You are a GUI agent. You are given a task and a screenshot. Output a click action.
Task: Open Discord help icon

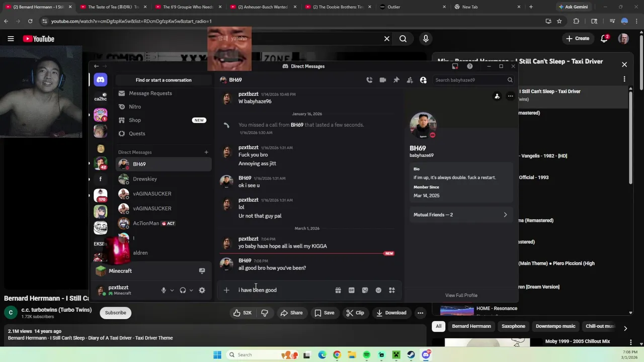tap(470, 66)
